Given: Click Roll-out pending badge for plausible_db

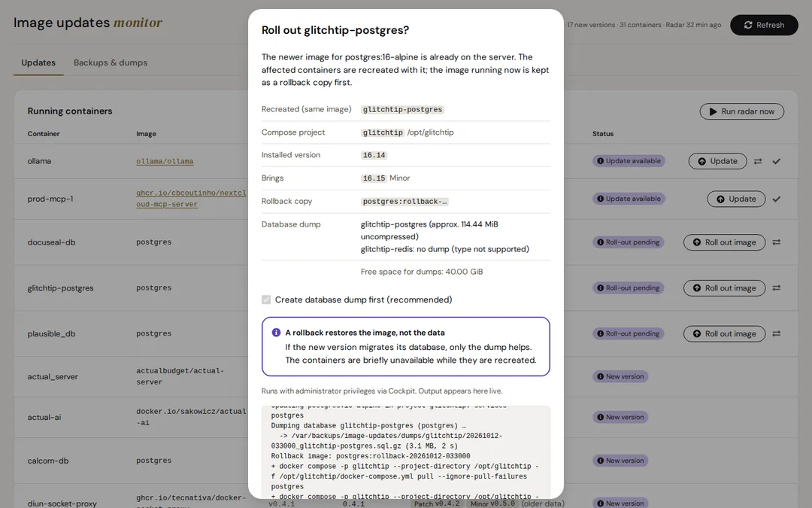Looking at the screenshot, I should [628, 334].
